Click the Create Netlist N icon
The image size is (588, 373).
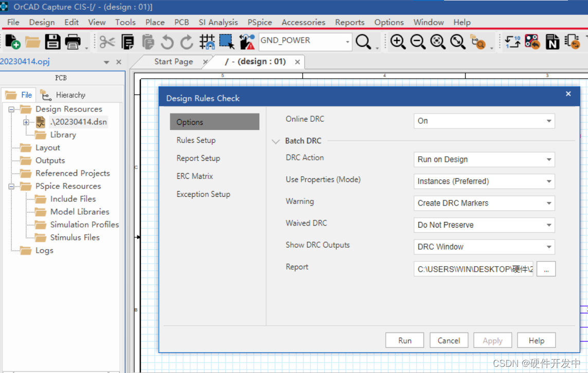pos(552,42)
